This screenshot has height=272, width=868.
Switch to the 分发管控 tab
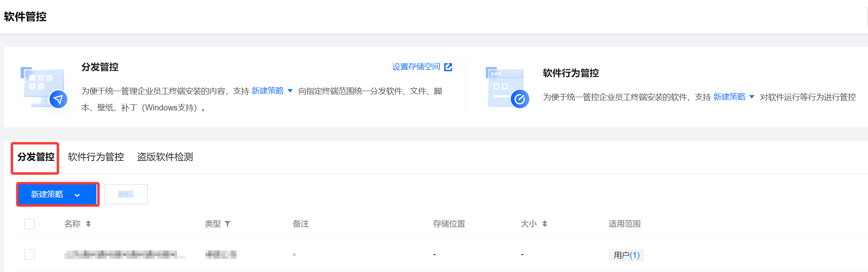coord(36,157)
